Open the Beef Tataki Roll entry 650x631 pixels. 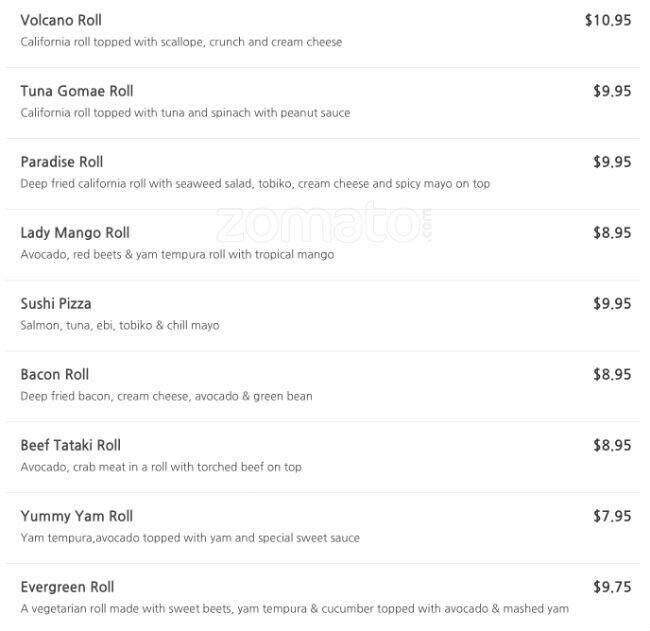coord(71,446)
